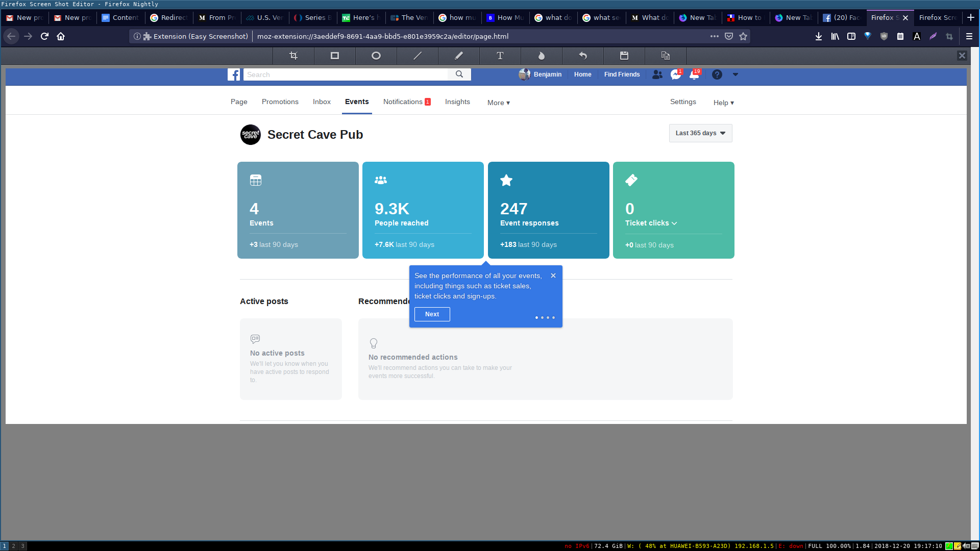Click the Facebook search magnifier button
The width and height of the screenshot is (980, 551).
pos(459,74)
